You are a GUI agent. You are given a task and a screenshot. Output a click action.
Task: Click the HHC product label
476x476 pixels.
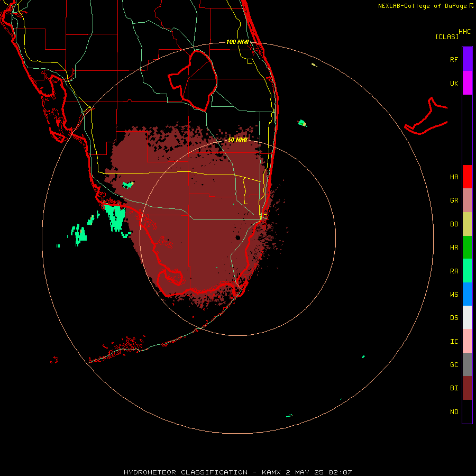pyautogui.click(x=464, y=32)
